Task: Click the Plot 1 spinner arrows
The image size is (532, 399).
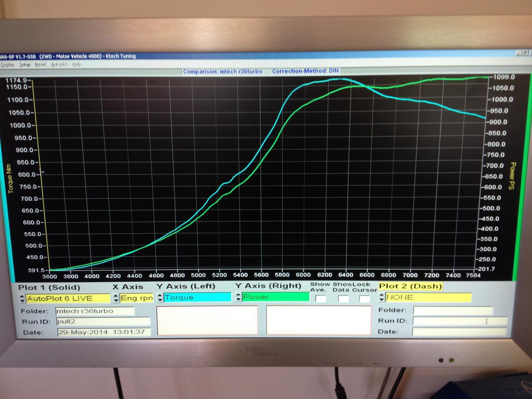Action: [x=22, y=298]
